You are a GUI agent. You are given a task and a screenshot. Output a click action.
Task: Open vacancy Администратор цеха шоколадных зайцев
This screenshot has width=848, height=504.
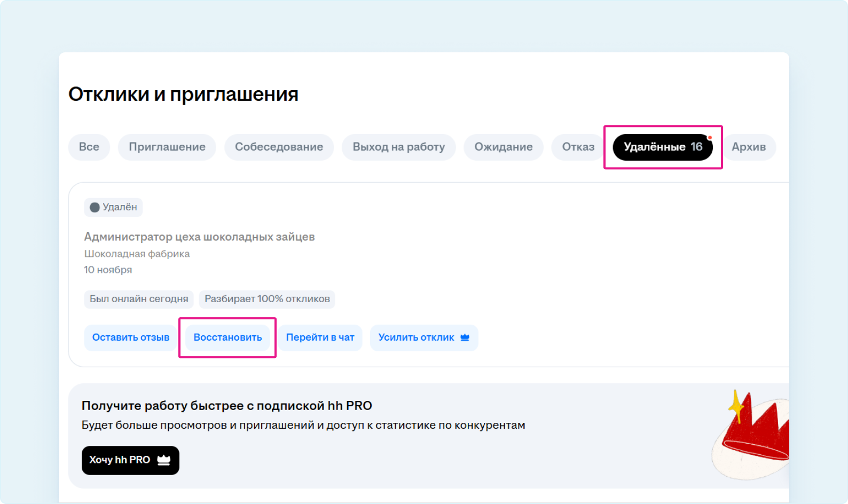point(199,237)
